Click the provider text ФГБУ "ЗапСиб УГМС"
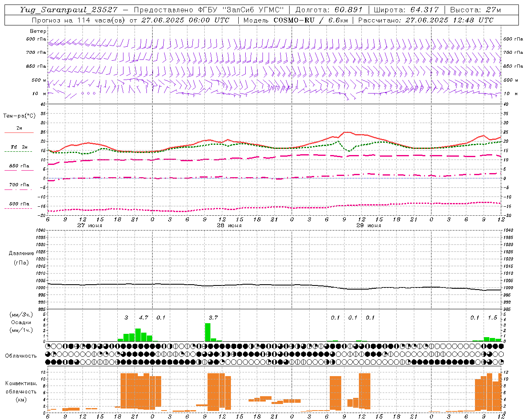Image resolution: width=525 pixels, height=420 pixels. pyautogui.click(x=241, y=10)
